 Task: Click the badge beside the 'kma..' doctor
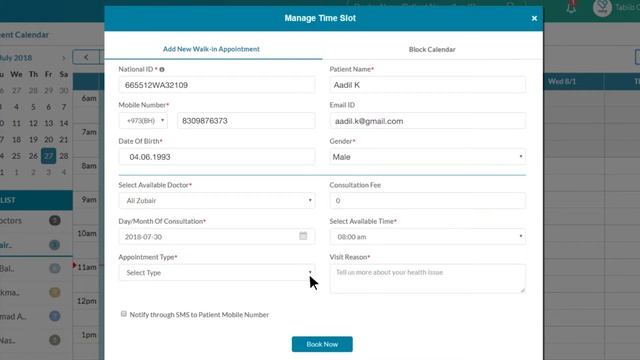tap(55, 292)
